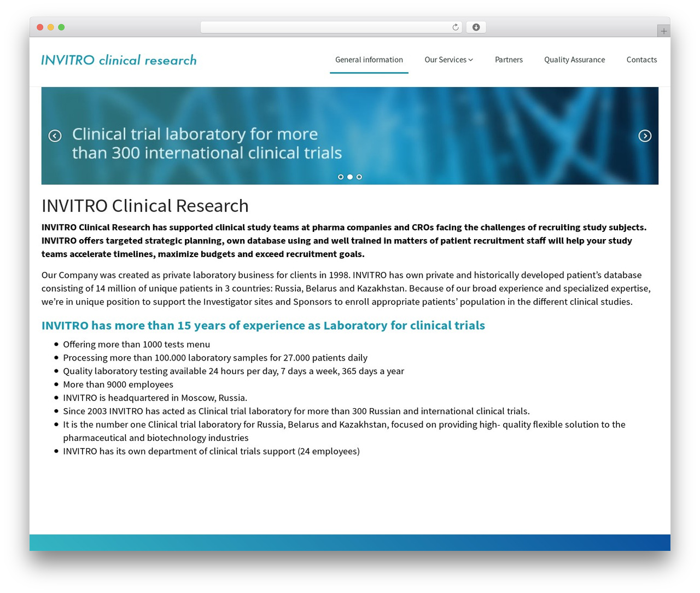Click the 'own department of clinical trials support' bullet

coord(211,451)
